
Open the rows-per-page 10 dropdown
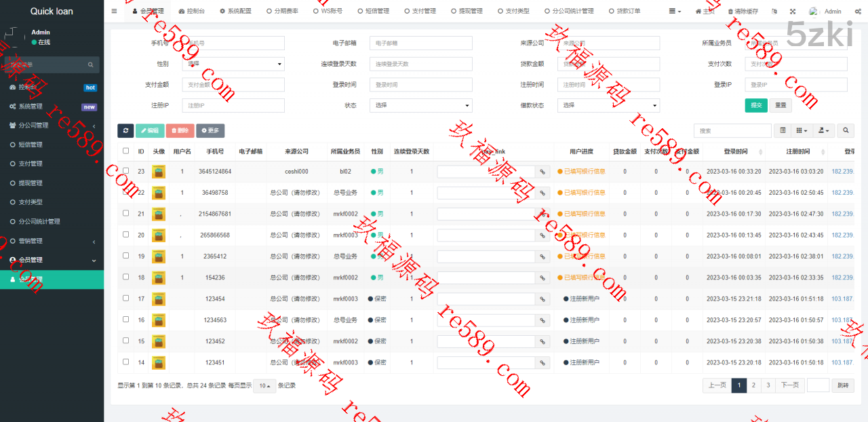[x=264, y=385]
